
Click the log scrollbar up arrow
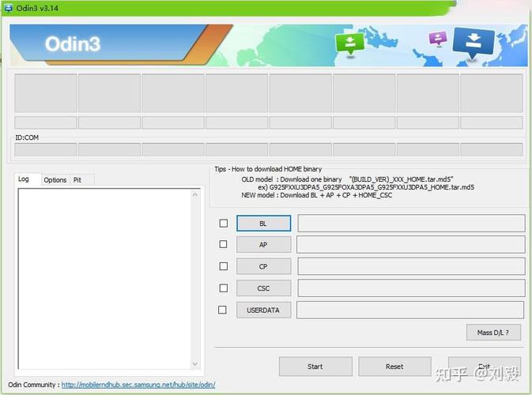[x=195, y=194]
